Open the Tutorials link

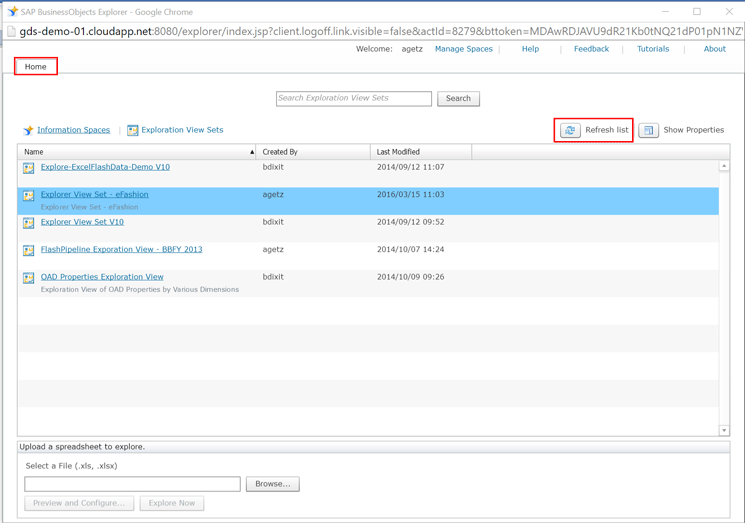tap(653, 49)
